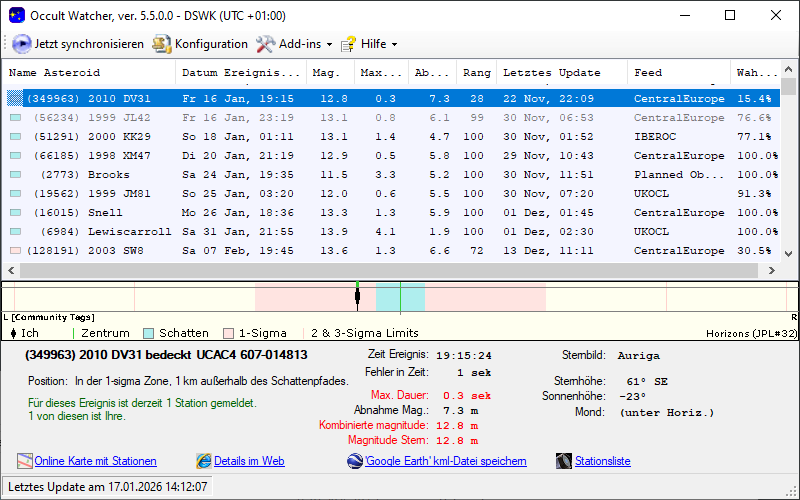This screenshot has width=800, height=500.
Task: Click the cyan marker for 2000 KK29
Action: [15, 137]
